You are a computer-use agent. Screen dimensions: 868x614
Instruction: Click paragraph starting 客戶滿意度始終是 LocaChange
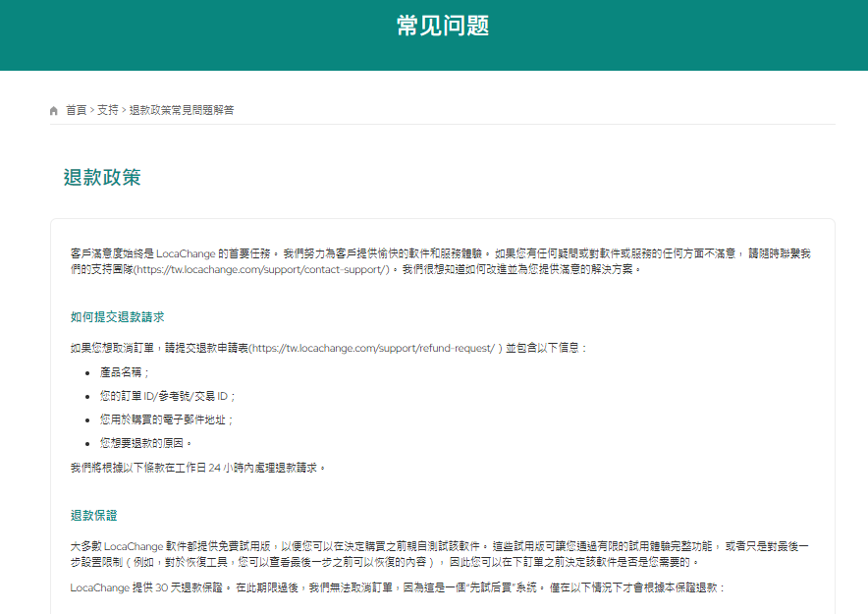coord(441,261)
